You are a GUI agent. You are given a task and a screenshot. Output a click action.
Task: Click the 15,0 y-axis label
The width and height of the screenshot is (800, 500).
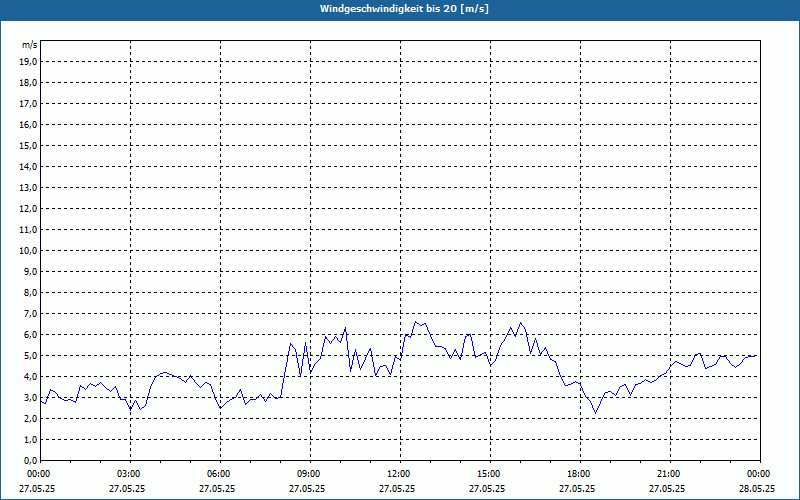[28, 145]
